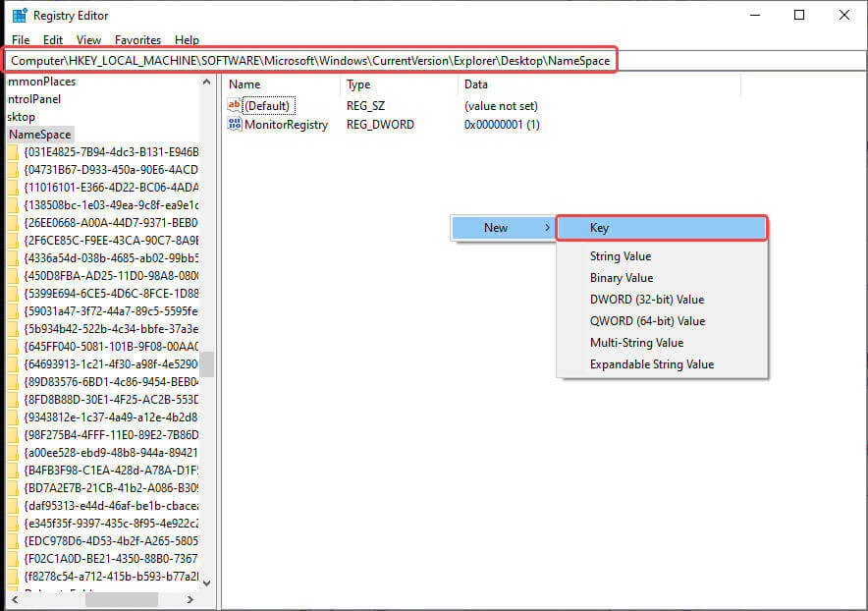Click folder icon of {BD7A2E7B-21CB key
This screenshot has width=868, height=611.
tap(14, 488)
